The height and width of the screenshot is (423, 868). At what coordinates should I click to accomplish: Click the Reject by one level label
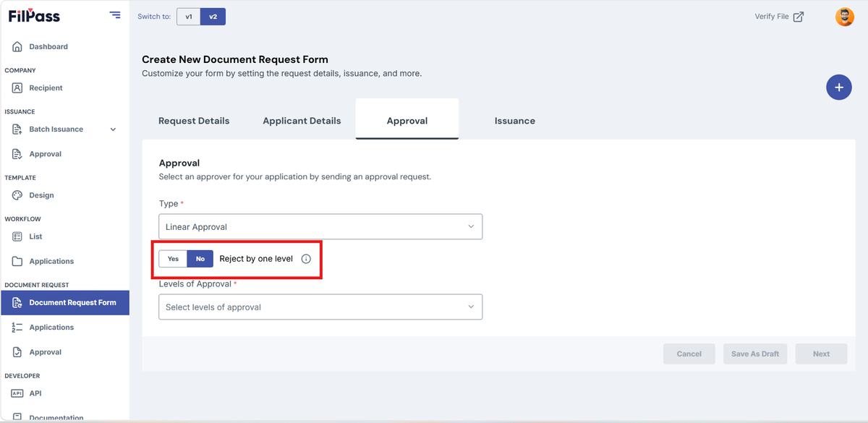pyautogui.click(x=256, y=259)
